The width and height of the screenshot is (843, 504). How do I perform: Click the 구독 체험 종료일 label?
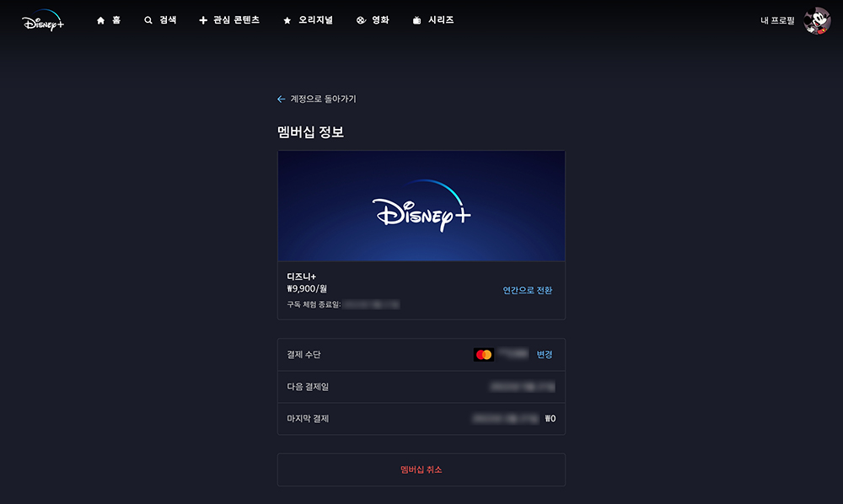tap(314, 304)
